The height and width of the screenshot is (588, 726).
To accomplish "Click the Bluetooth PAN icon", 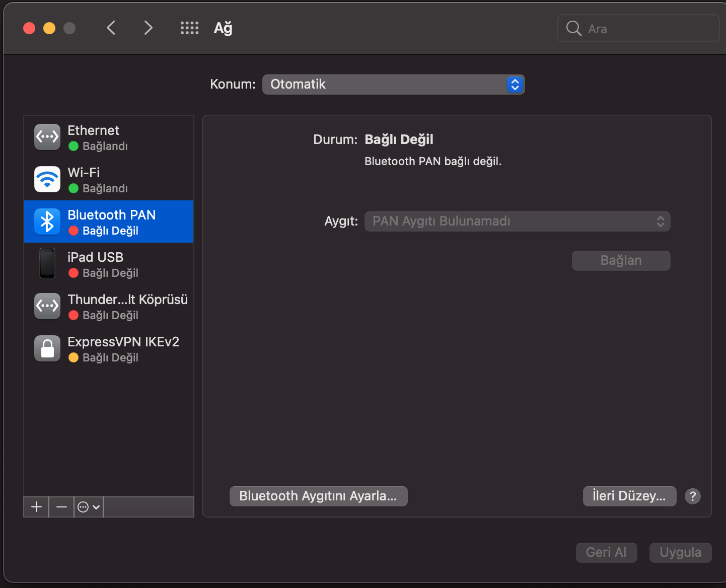I will (47, 222).
